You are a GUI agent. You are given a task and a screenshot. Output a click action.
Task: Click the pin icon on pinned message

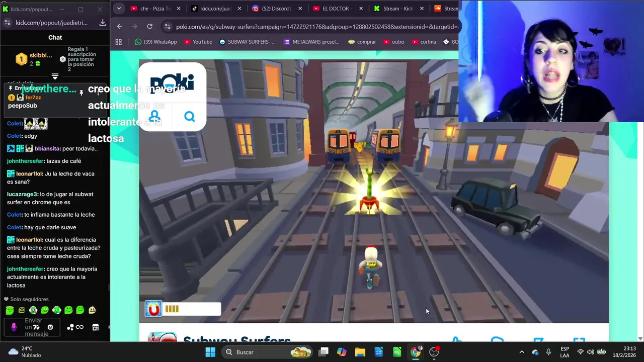coord(81,93)
